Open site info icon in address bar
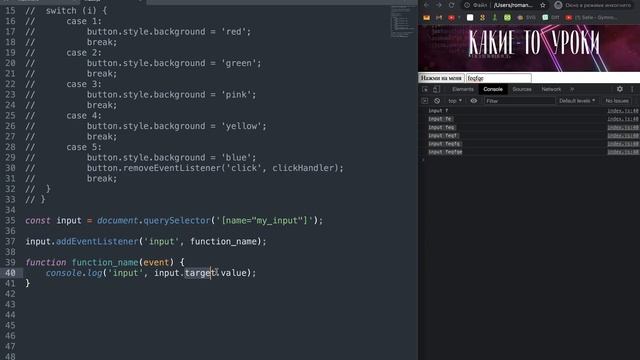 click(467, 5)
